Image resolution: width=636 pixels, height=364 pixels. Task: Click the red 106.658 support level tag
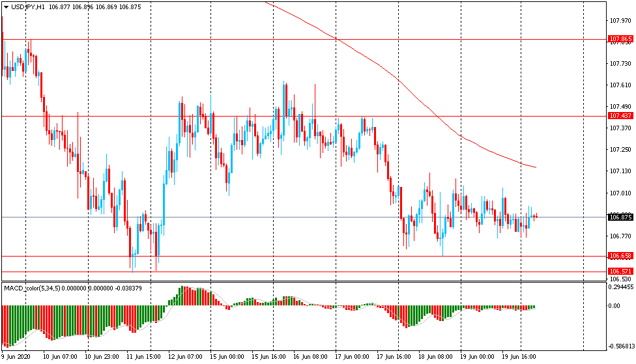click(x=620, y=256)
